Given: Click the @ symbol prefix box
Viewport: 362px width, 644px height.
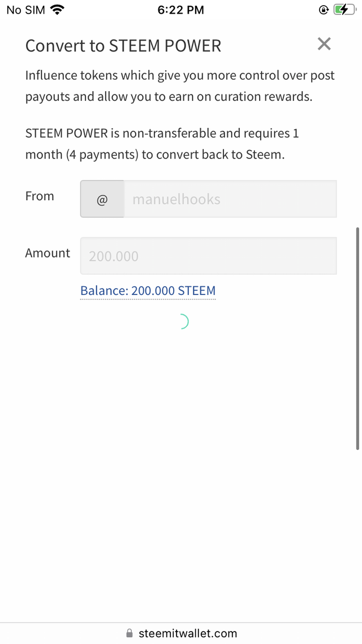Looking at the screenshot, I should point(102,199).
